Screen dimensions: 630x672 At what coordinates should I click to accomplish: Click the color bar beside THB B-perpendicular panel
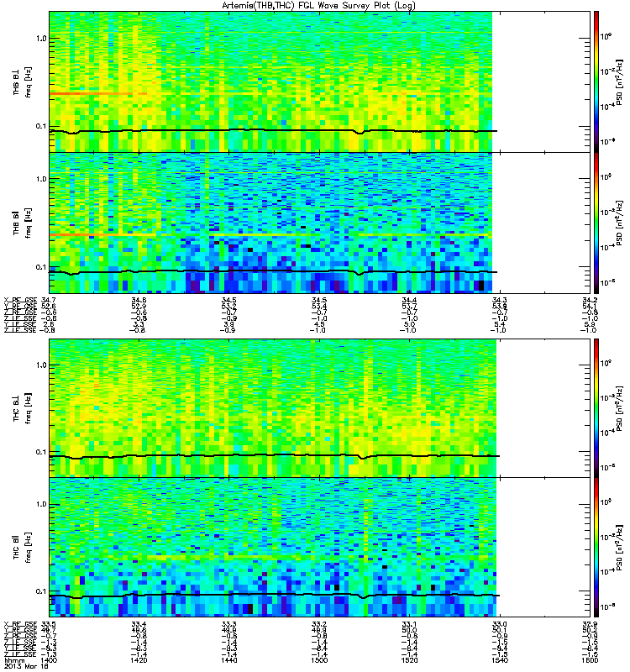click(x=596, y=81)
